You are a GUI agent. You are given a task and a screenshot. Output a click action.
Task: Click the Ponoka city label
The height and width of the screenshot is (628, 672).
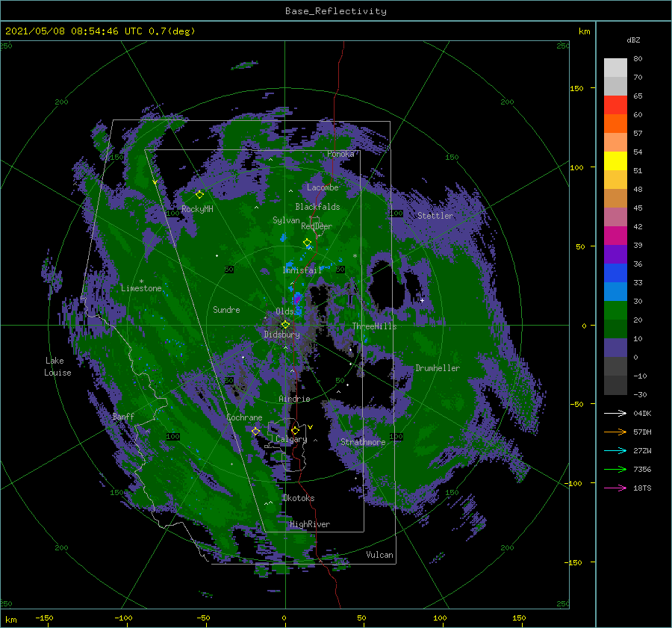click(340, 154)
